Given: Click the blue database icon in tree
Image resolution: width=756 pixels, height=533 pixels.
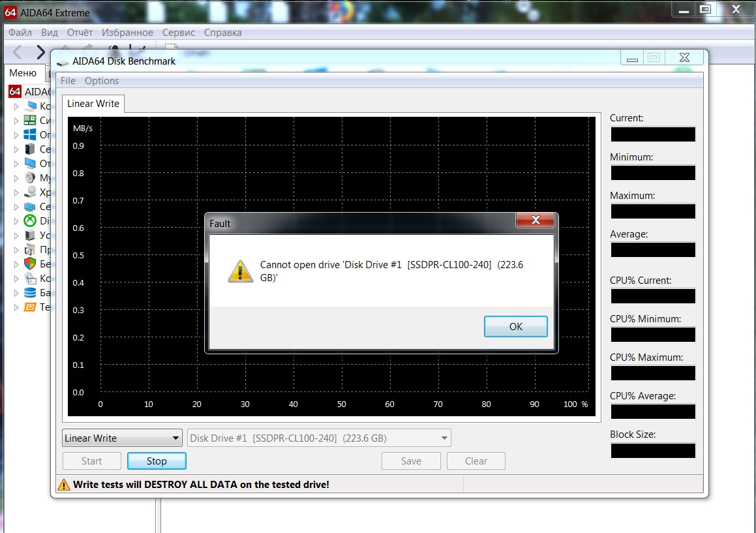Looking at the screenshot, I should pos(30,293).
